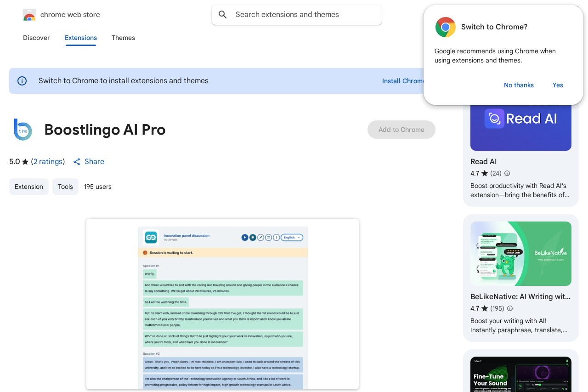Open the BeLikeNative banner thumbnail
Image resolution: width=588 pixels, height=392 pixels.
tap(521, 254)
